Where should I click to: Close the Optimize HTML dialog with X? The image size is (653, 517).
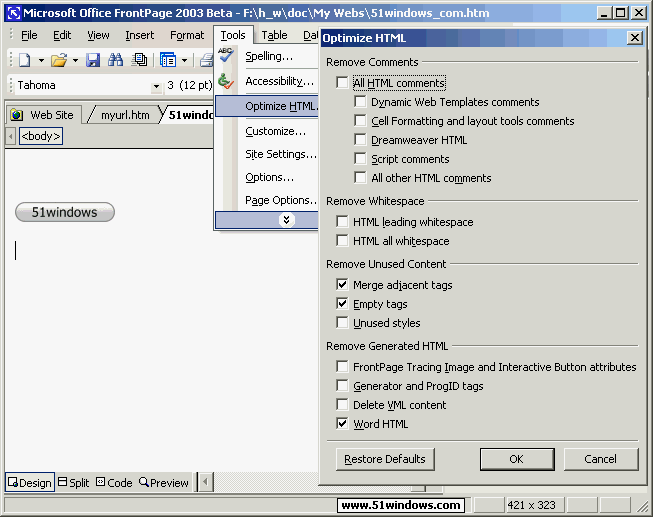(634, 37)
